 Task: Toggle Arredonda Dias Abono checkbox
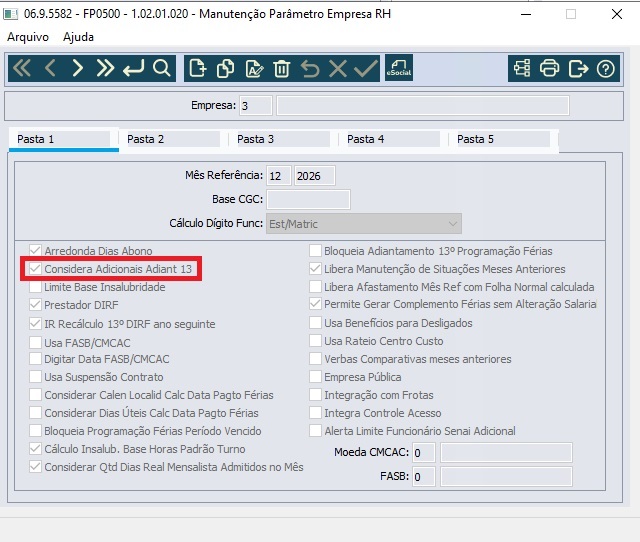(x=36, y=251)
